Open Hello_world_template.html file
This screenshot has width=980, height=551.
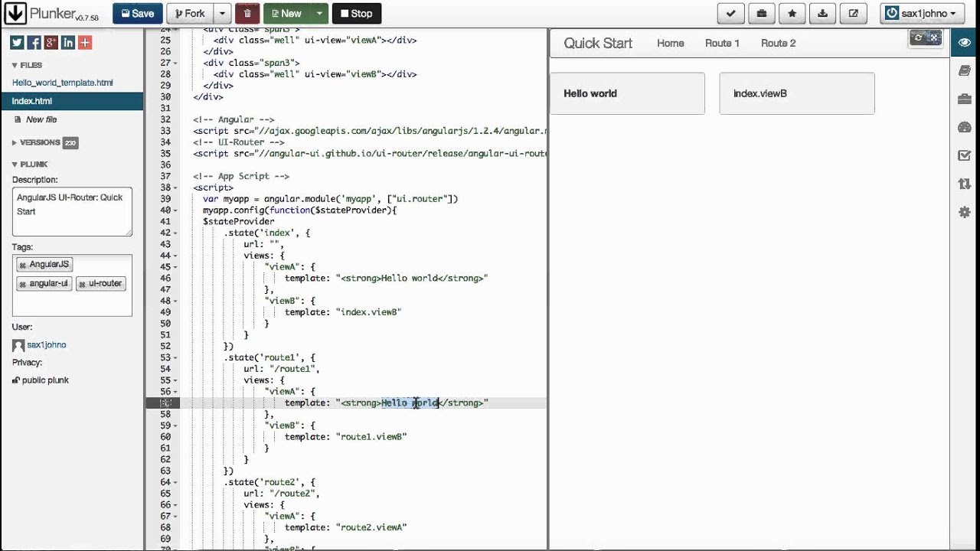pos(63,83)
